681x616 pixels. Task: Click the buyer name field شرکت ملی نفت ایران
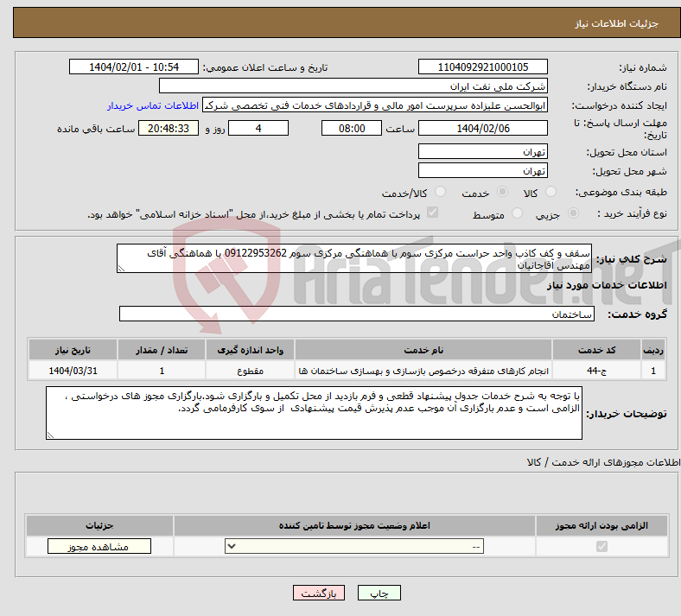(353, 86)
